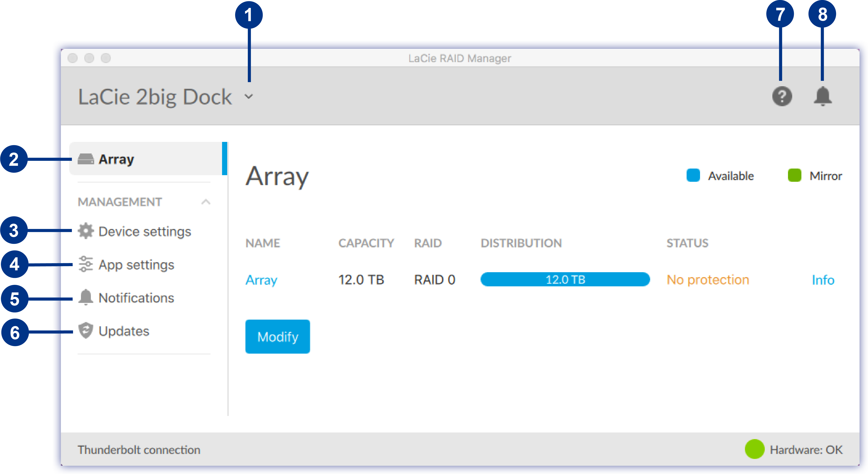The width and height of the screenshot is (868, 474).
Task: Click the 12.0 TB distribution bar
Action: (565, 279)
